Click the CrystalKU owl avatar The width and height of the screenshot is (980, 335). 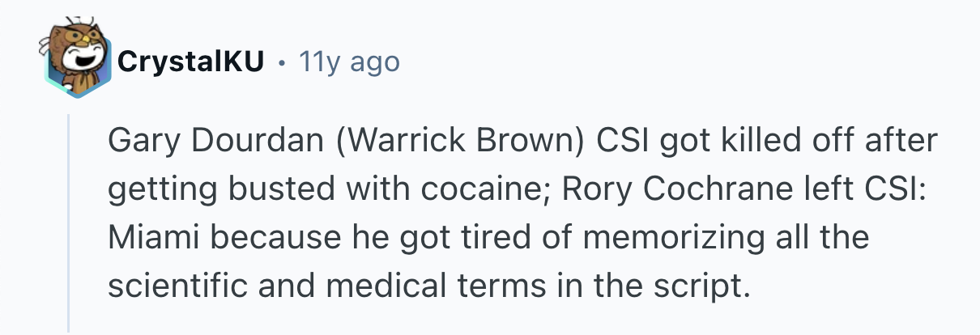click(76, 58)
